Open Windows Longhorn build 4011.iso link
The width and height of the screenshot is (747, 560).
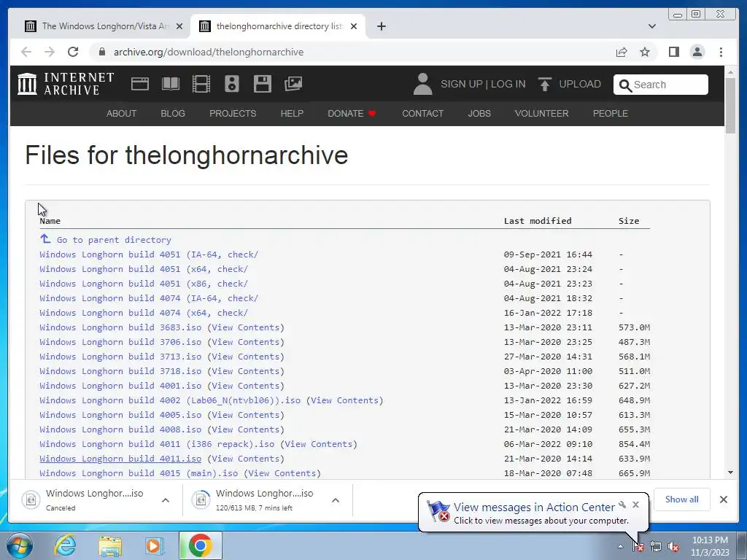click(x=120, y=459)
